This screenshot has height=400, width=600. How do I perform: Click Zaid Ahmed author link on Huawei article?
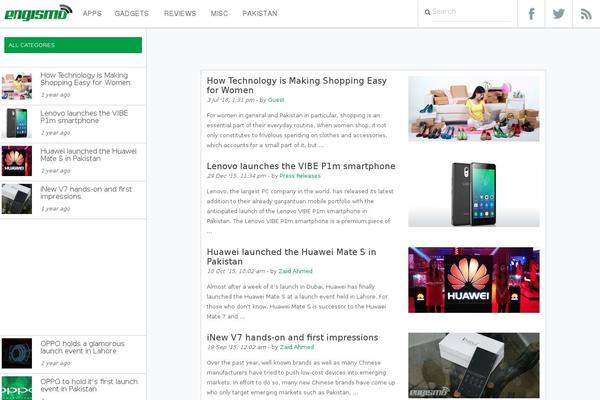(295, 271)
